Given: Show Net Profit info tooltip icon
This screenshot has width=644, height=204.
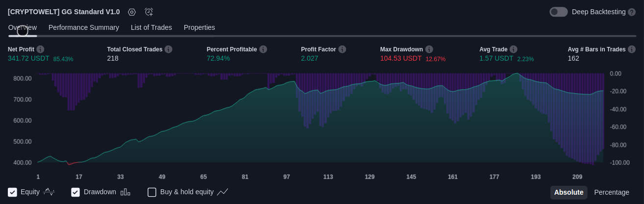Looking at the screenshot, I should (x=40, y=49).
